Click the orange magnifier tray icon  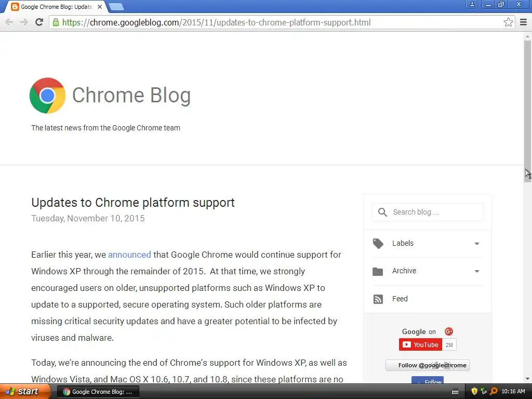tap(494, 391)
